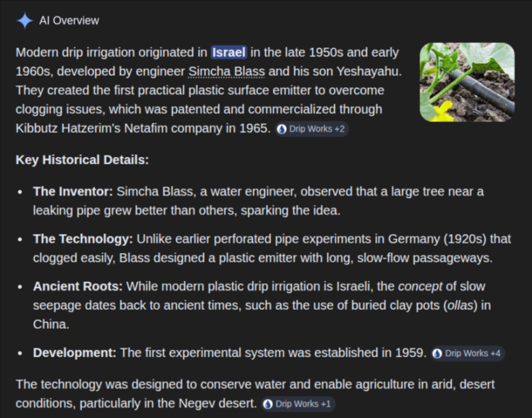
Task: Click the bold "The Inventor:" label
Action: 72,192
